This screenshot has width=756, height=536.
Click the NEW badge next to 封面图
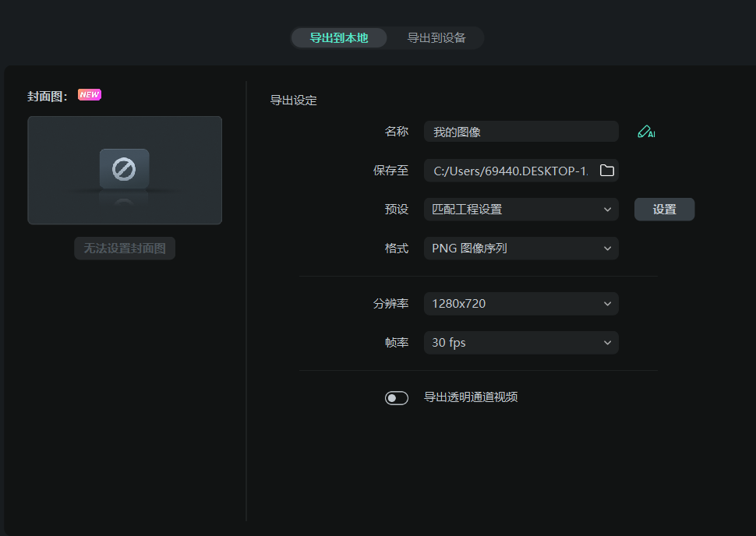(x=90, y=94)
